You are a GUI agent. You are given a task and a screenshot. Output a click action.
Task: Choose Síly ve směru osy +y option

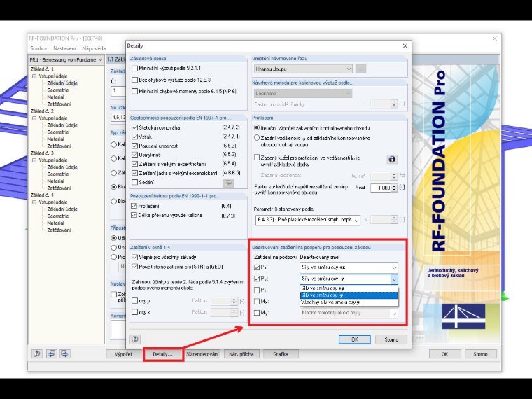349,288
